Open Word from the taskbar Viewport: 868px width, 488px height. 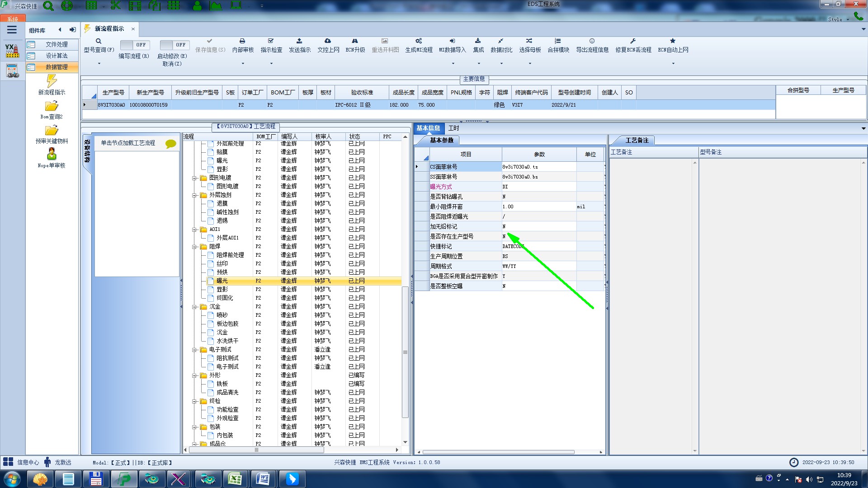coord(263,479)
